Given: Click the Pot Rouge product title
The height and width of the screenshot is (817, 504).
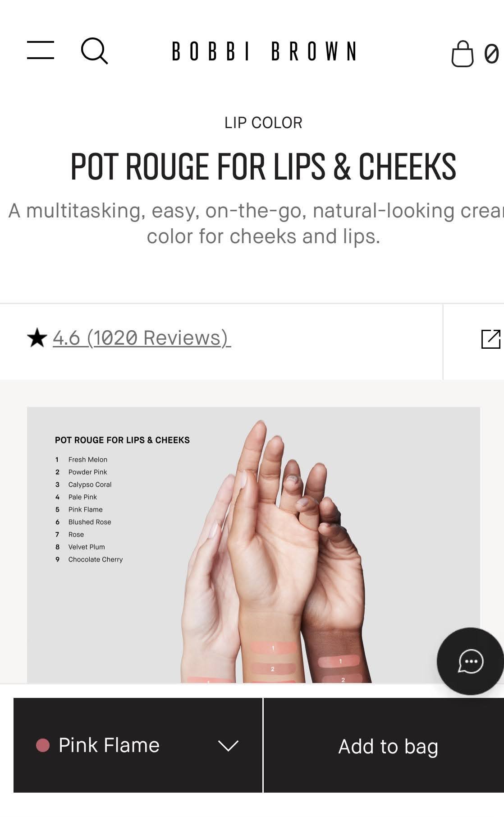Looking at the screenshot, I should click(263, 166).
